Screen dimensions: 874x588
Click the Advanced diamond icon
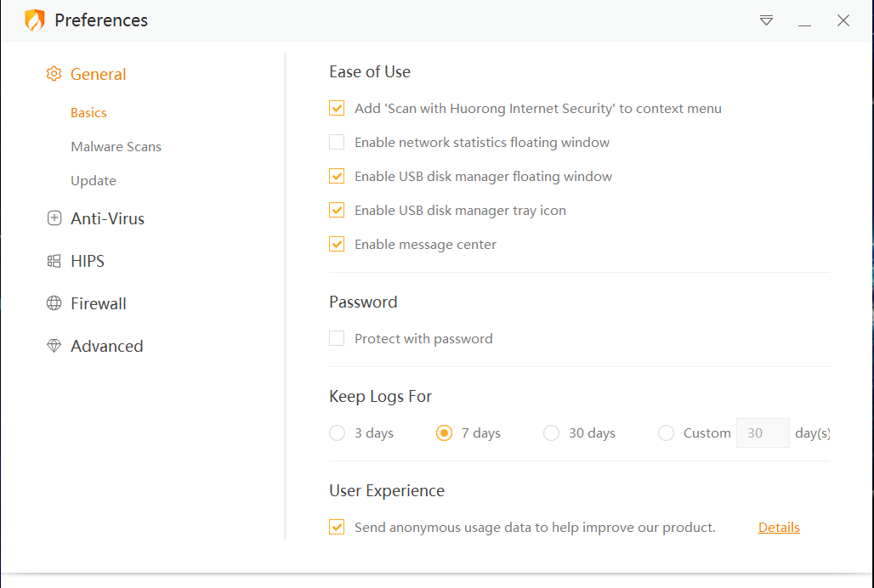point(54,346)
